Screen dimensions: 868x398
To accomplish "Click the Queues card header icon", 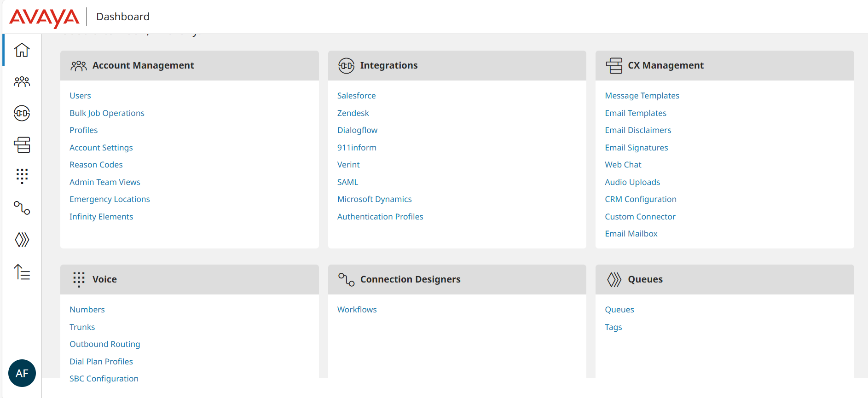I will (614, 280).
